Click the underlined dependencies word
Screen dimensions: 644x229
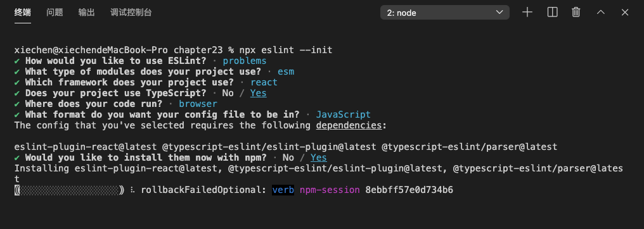(349, 125)
